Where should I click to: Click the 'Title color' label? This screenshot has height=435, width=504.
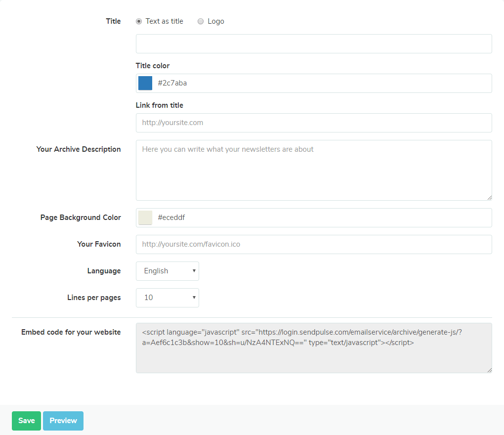pos(153,66)
